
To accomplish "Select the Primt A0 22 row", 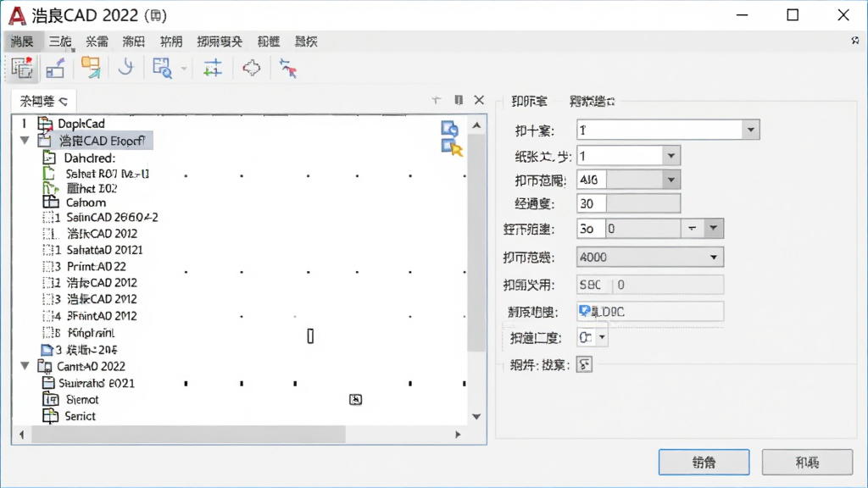I will click(x=97, y=267).
